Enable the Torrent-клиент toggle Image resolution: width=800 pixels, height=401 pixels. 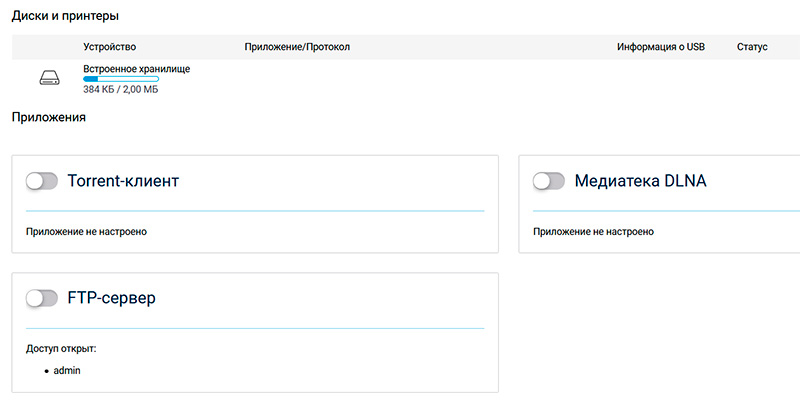click(x=42, y=181)
